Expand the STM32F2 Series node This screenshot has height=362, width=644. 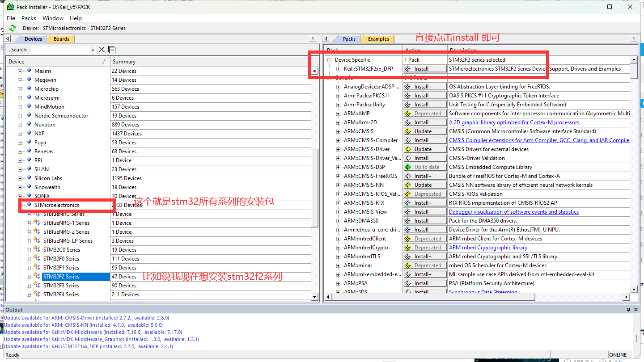coord(29,276)
